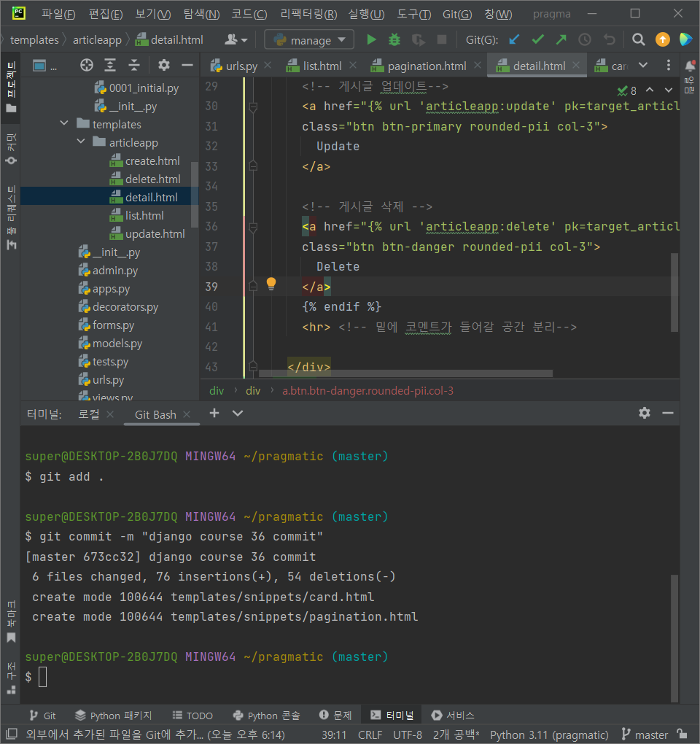Screen dimensions: 700x744
Task: Switch to 로컬 terminal tab
Action: point(89,414)
